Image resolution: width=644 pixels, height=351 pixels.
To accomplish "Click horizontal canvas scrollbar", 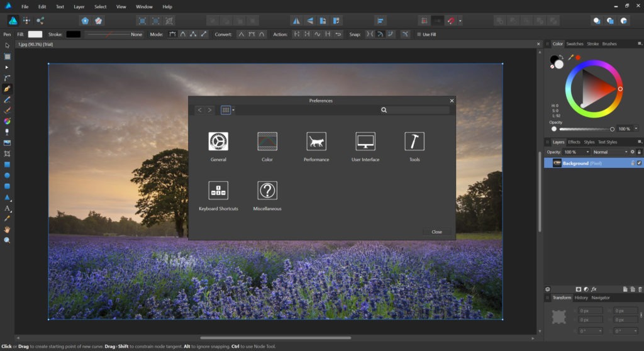I will click(275, 338).
